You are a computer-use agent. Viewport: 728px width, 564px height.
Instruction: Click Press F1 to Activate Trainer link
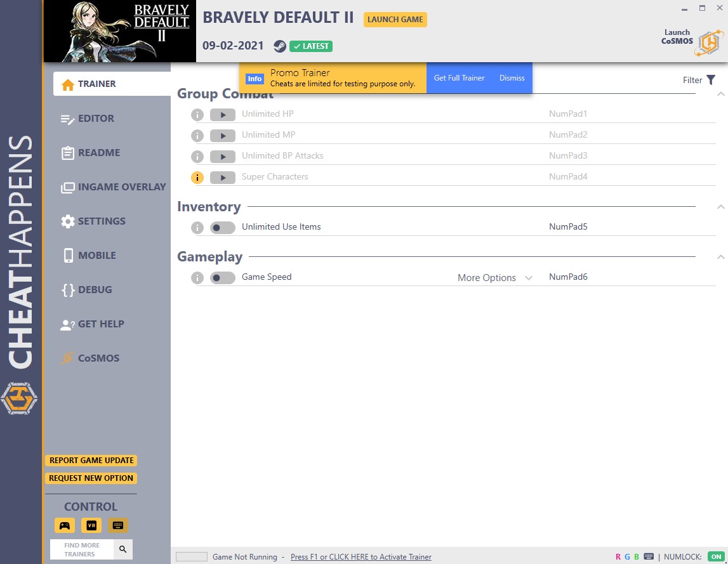point(361,556)
